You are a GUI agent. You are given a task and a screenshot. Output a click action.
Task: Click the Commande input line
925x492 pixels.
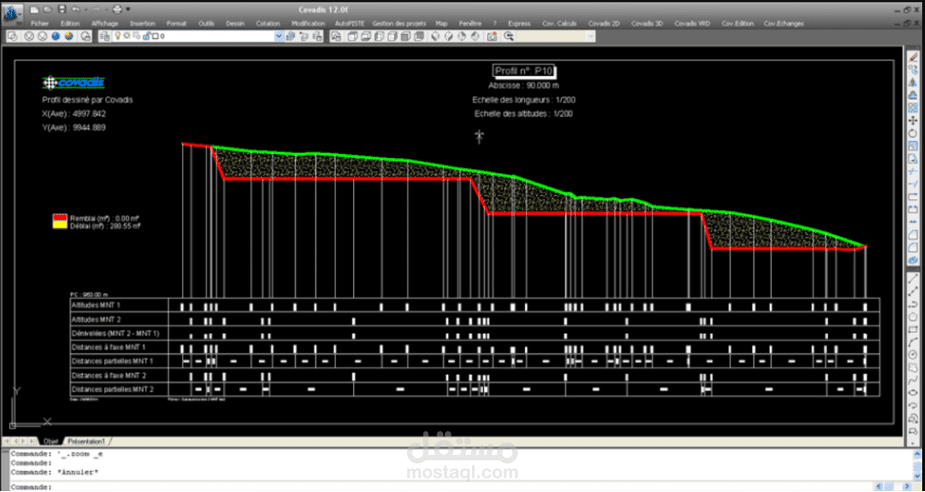pyautogui.click(x=450, y=486)
